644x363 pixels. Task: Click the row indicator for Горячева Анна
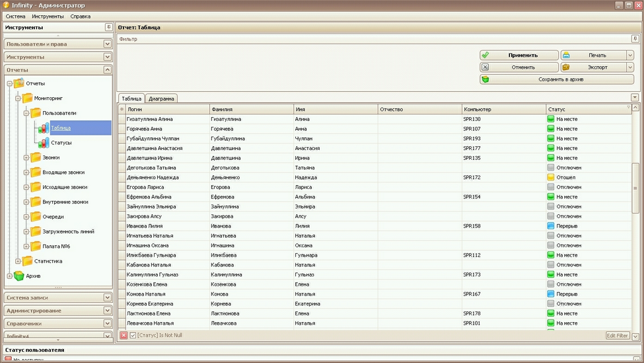(122, 129)
